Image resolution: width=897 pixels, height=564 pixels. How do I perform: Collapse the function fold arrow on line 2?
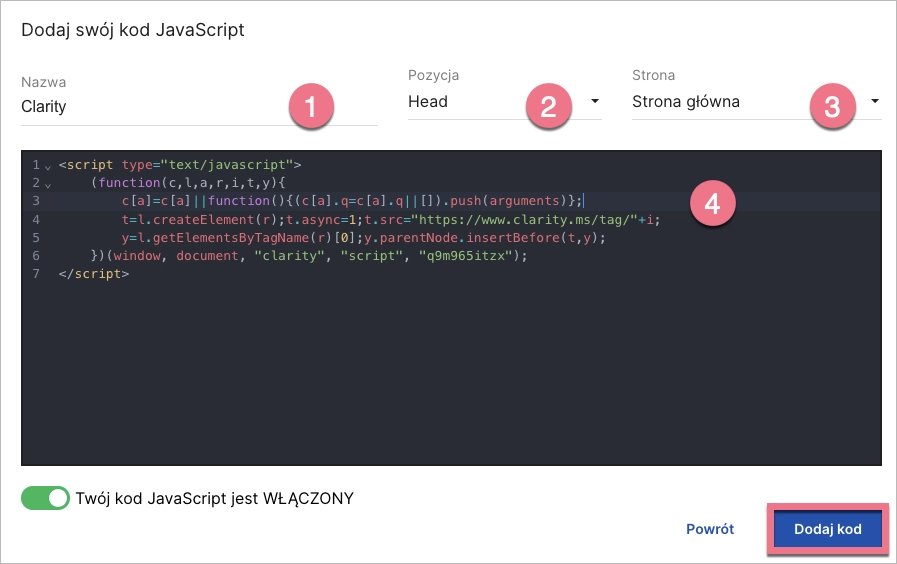point(47,184)
